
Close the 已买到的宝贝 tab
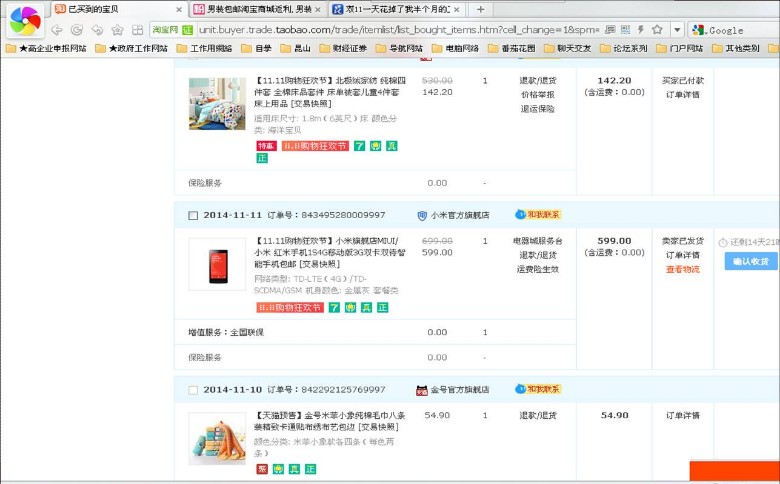coord(179,9)
